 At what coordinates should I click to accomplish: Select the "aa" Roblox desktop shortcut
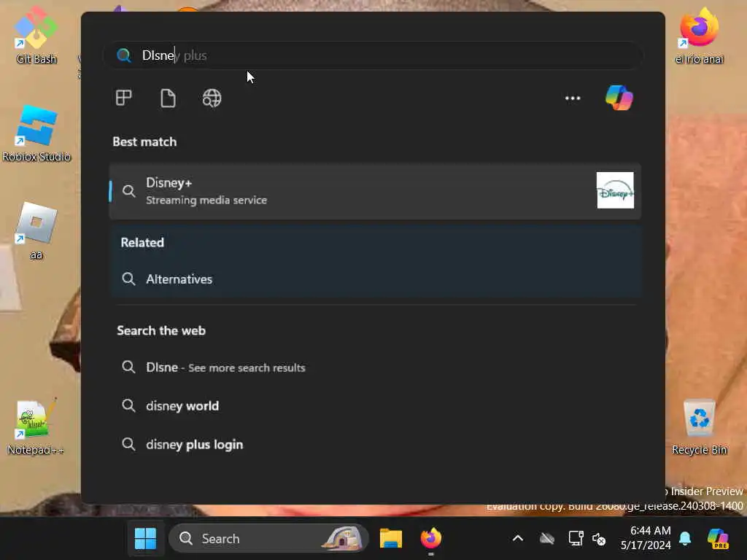click(x=36, y=231)
